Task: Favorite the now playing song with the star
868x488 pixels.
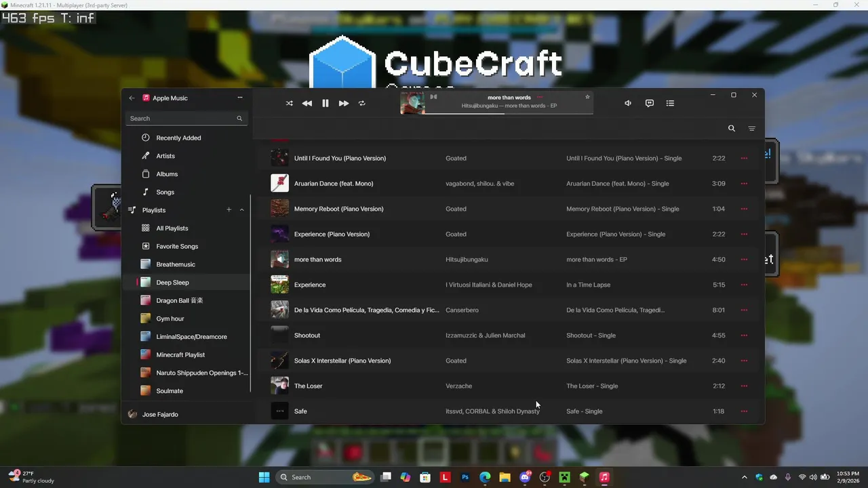Action: (x=587, y=97)
